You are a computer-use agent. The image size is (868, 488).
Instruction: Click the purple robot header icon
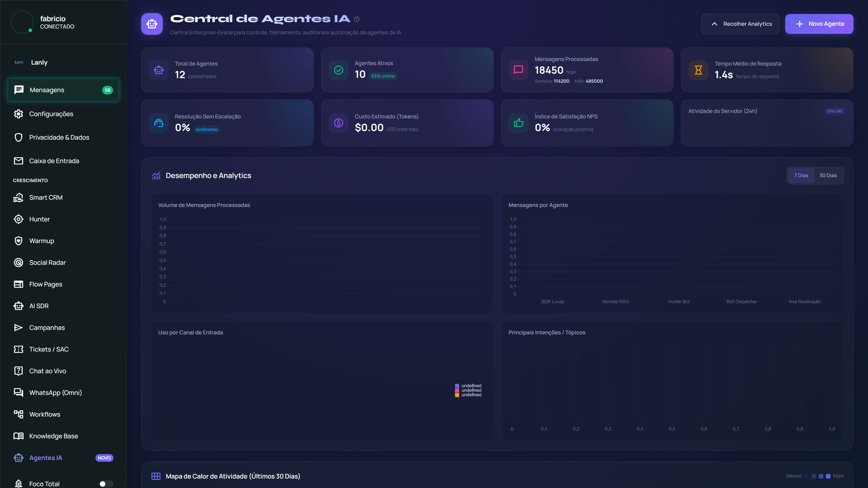tap(152, 24)
